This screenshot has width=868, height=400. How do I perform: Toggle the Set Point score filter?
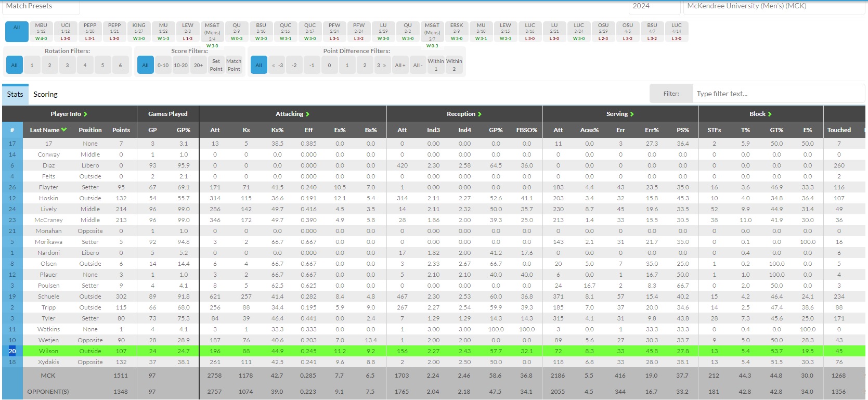(x=216, y=65)
